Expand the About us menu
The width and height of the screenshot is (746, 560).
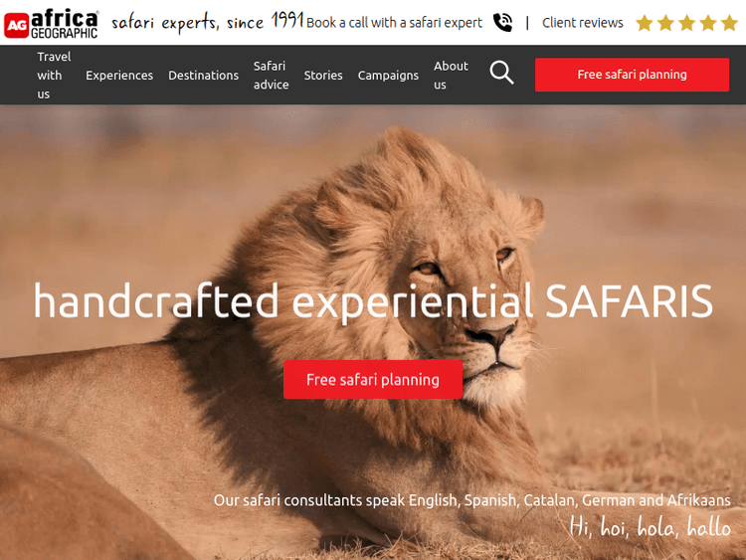[x=451, y=76]
